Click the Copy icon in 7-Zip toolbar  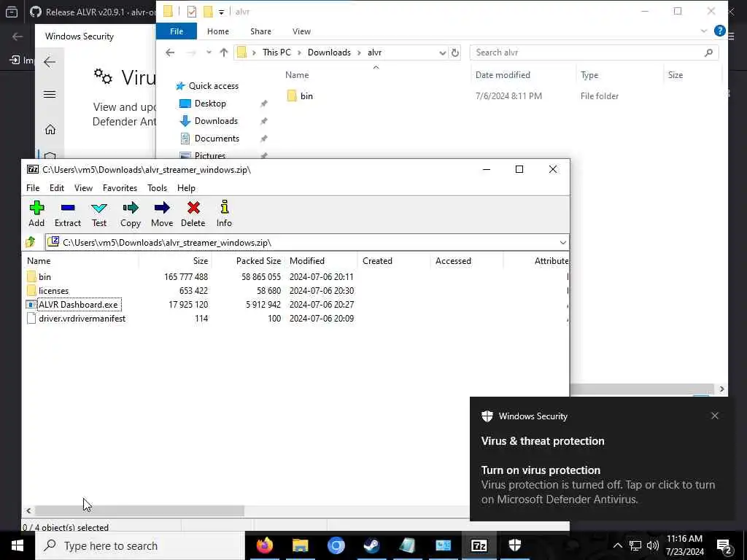point(130,214)
